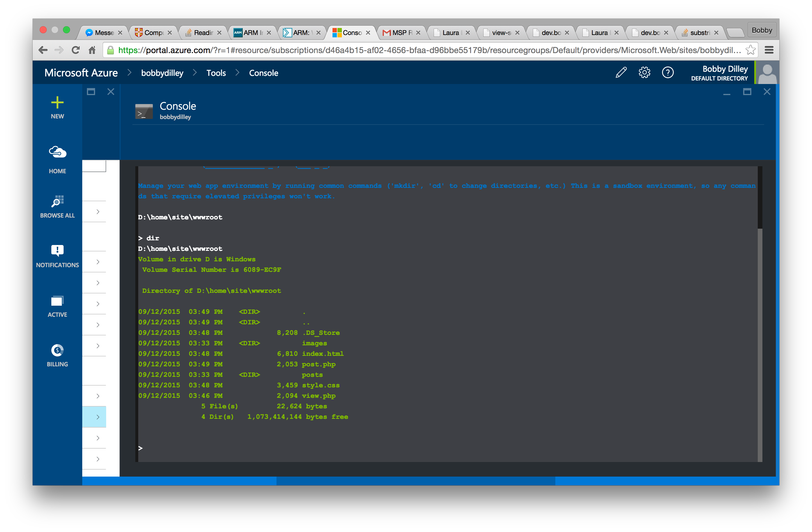
Task: Close the Console blade
Action: 767,92
